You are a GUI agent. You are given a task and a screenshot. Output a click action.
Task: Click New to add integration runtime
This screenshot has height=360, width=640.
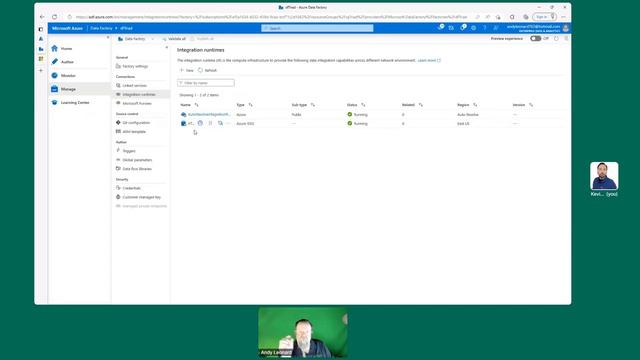[x=187, y=70]
